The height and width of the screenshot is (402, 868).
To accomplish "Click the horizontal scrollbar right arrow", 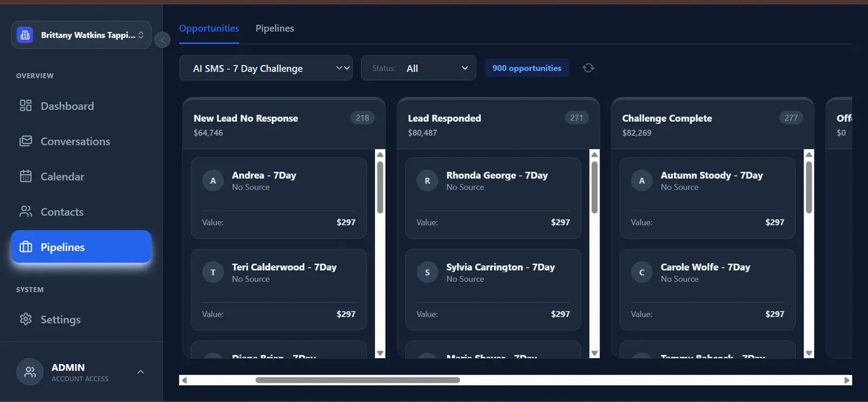I will click(x=847, y=380).
